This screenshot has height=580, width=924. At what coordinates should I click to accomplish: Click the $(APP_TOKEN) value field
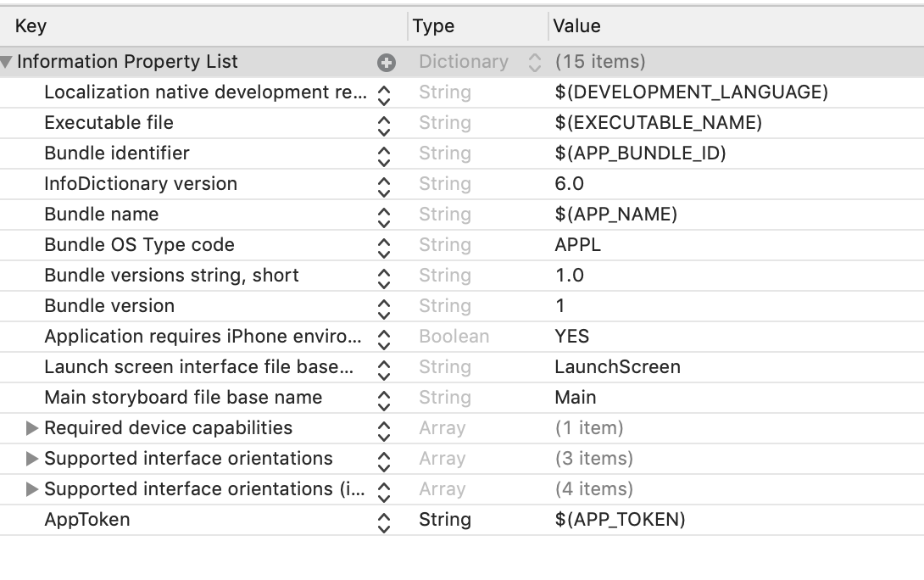click(x=620, y=520)
